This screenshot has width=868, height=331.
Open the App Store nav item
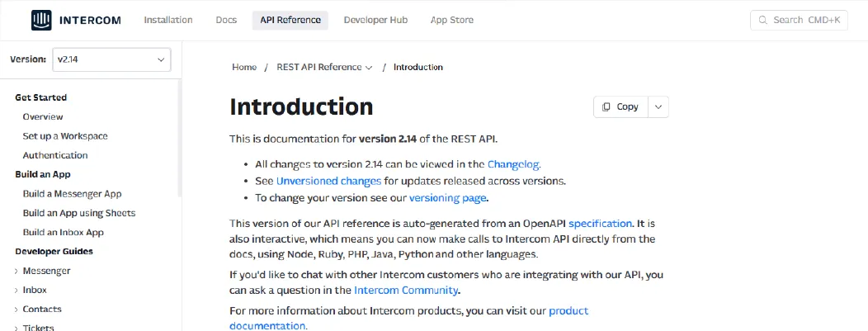(x=451, y=20)
